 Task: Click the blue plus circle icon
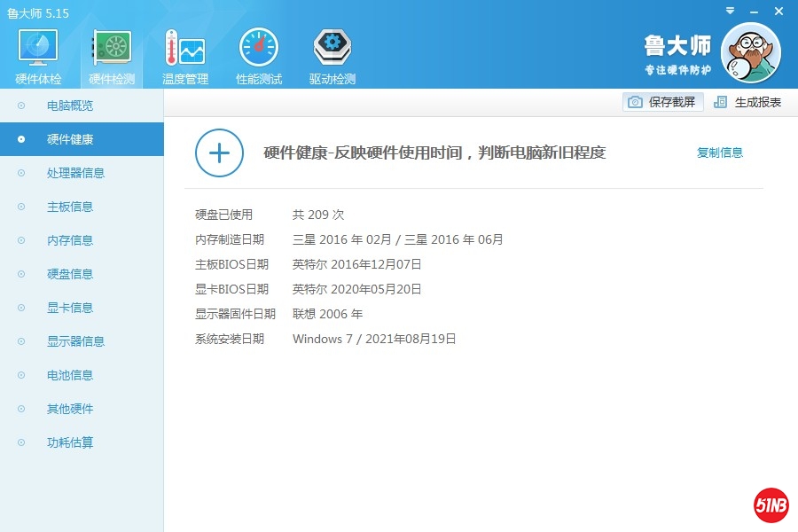coord(219,153)
